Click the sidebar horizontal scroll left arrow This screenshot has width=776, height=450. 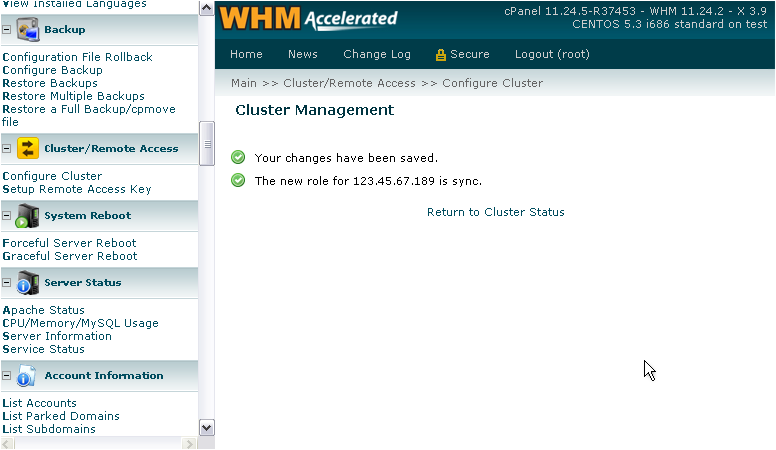pos(7,443)
